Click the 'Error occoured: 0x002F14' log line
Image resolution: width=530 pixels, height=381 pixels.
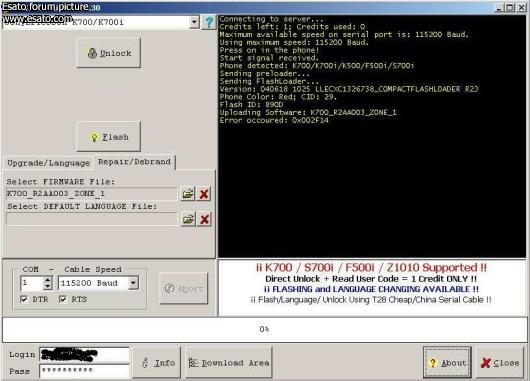(x=274, y=120)
